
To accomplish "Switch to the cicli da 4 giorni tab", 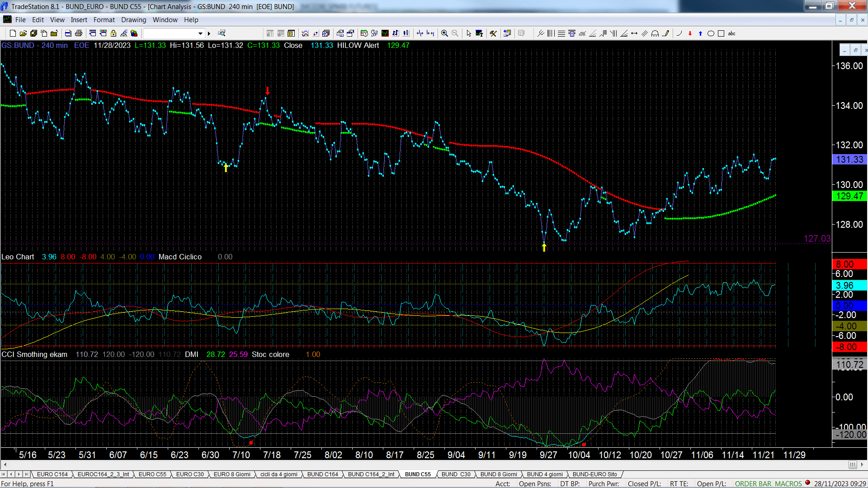I will [278, 474].
